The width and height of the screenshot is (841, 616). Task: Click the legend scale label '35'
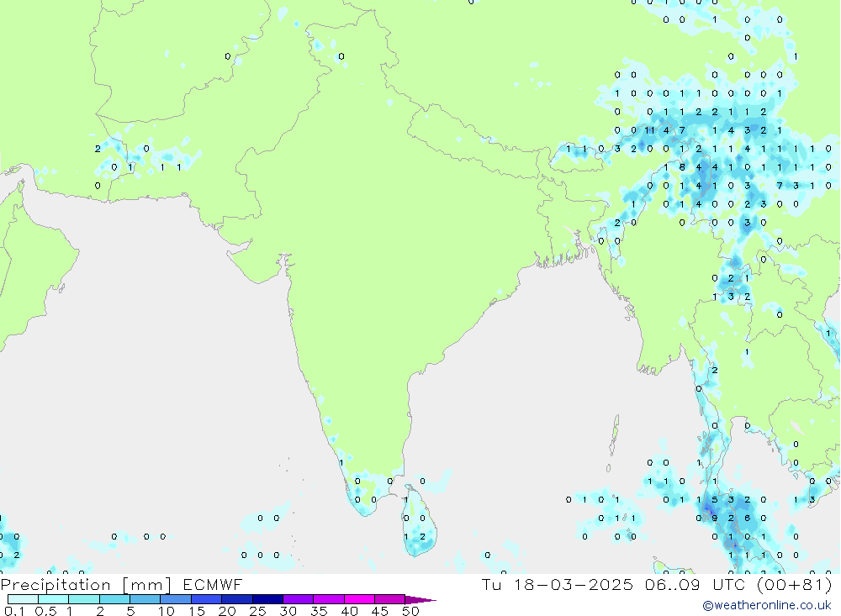coord(319,611)
